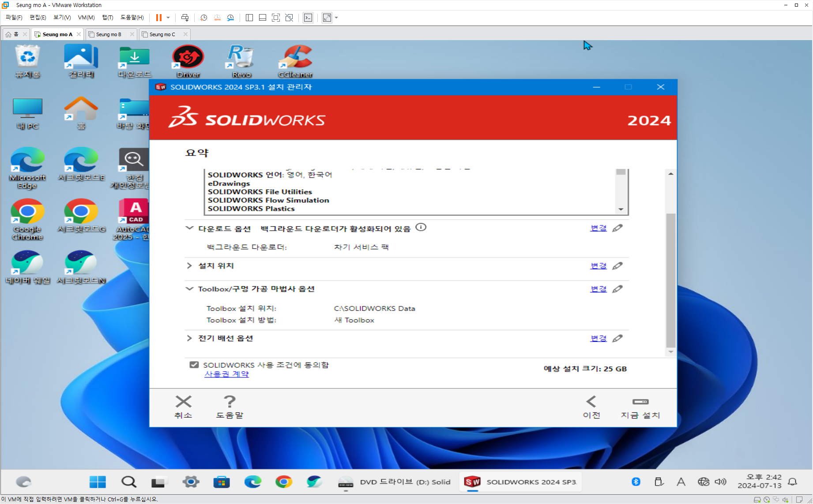Click the summary page scrollbar up arrow
The height and width of the screenshot is (504, 813).
671,174
